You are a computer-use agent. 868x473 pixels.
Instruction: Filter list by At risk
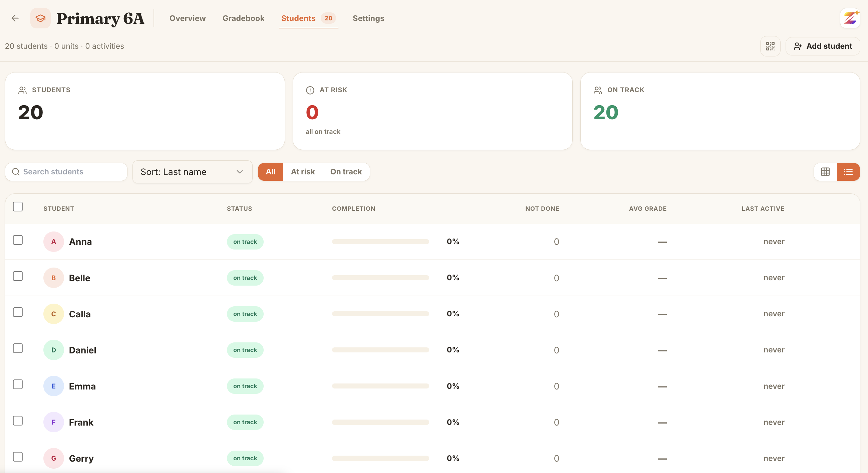coord(303,172)
